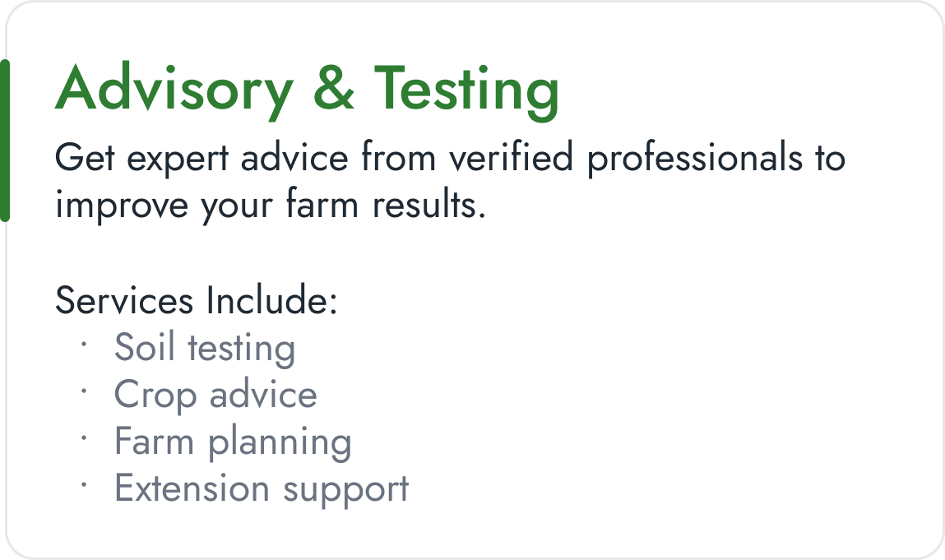Screen dimensions: 945x560
Task: Click the ampersand in the card title
Action: pos(333,89)
